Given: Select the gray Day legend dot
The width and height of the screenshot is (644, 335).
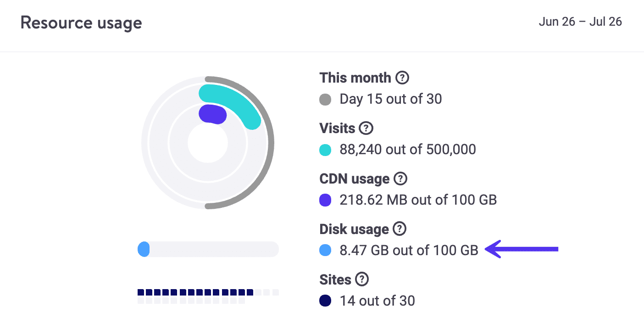Looking at the screenshot, I should point(325,99).
